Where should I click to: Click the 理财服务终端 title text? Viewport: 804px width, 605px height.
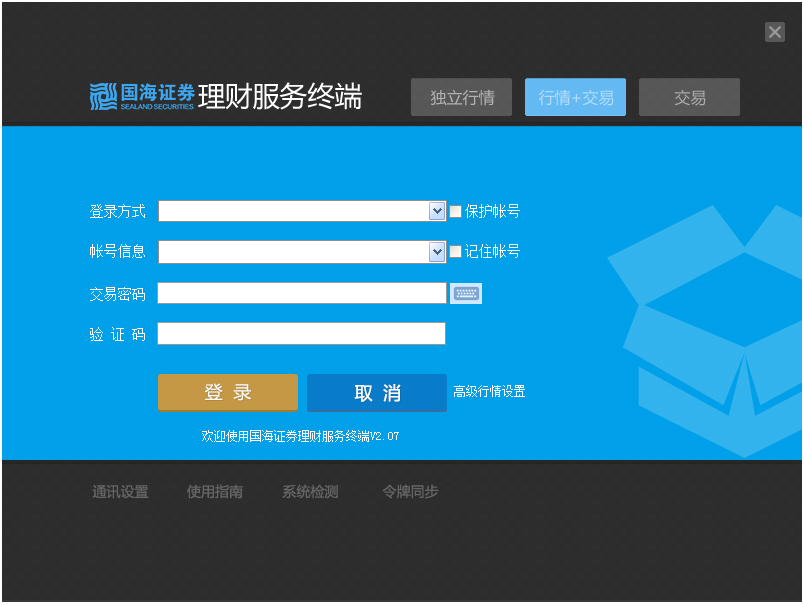[x=280, y=96]
